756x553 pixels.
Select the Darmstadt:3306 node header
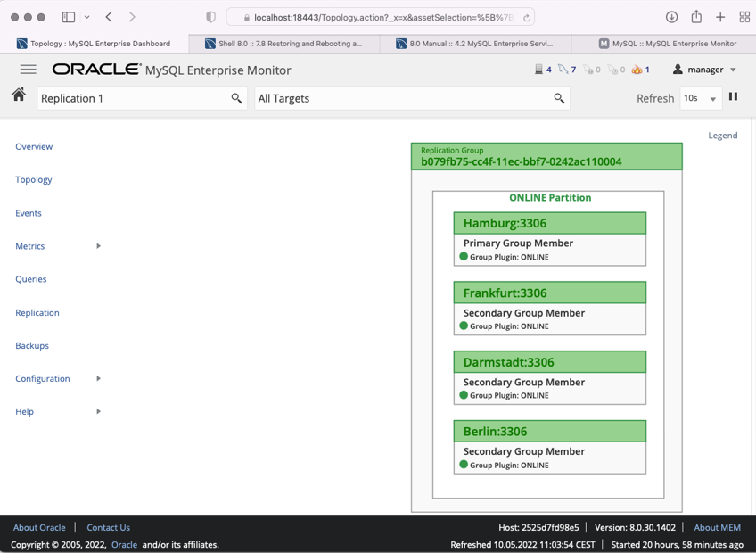550,362
